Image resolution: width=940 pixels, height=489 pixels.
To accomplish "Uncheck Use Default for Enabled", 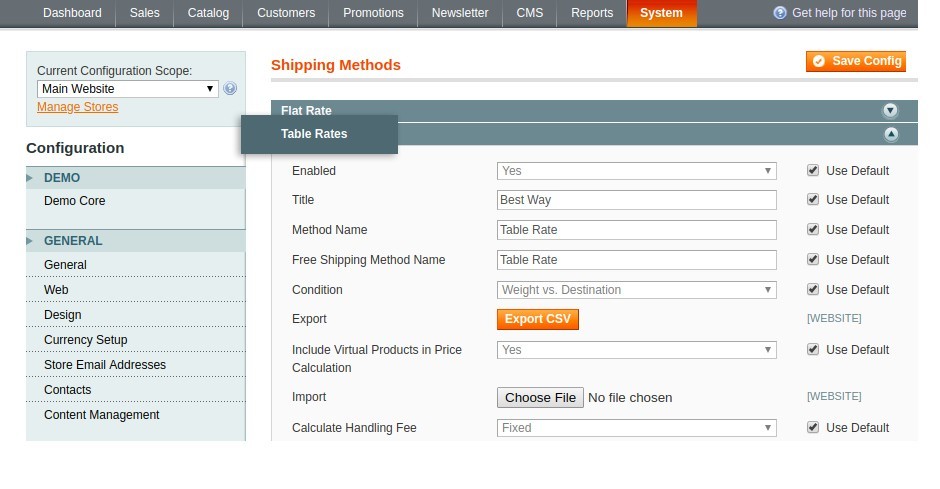I will [813, 170].
